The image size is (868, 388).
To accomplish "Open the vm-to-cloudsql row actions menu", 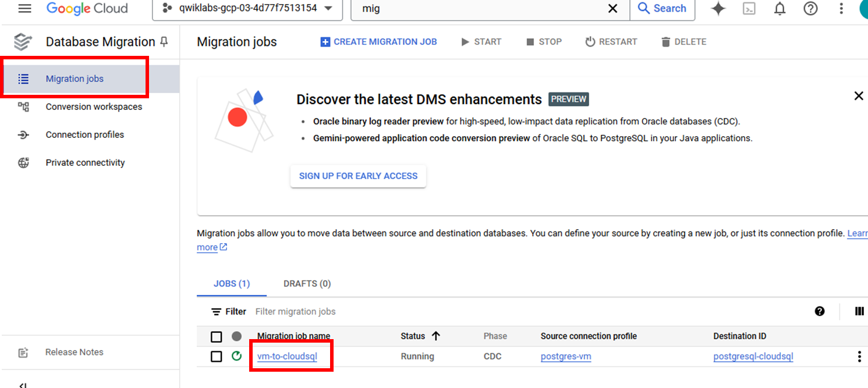I will pos(859,357).
